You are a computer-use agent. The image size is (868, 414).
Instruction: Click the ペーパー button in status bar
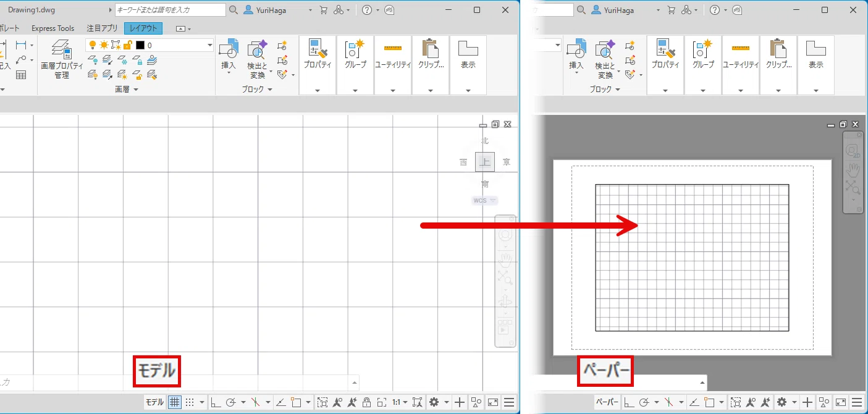(607, 402)
